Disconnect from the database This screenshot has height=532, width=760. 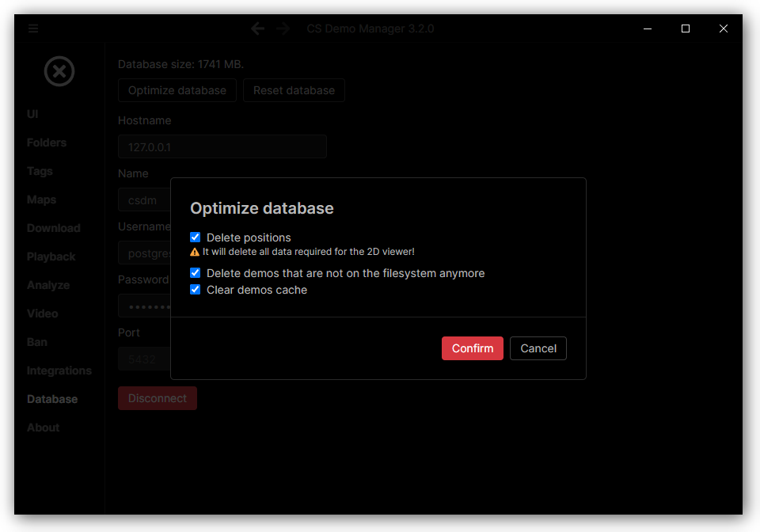tap(157, 398)
